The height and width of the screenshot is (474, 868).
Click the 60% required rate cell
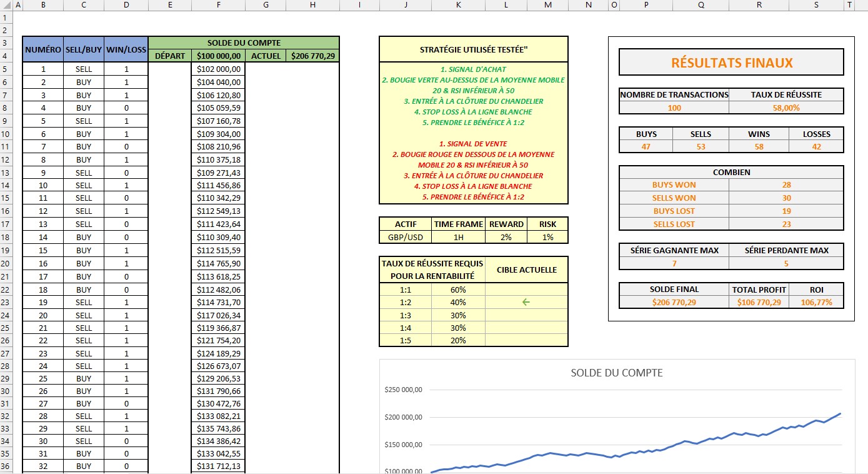click(458, 290)
